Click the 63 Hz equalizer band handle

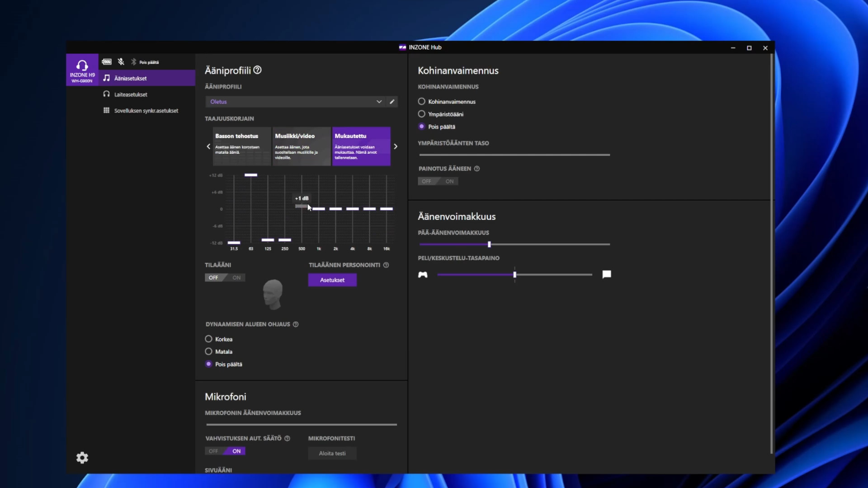251,175
